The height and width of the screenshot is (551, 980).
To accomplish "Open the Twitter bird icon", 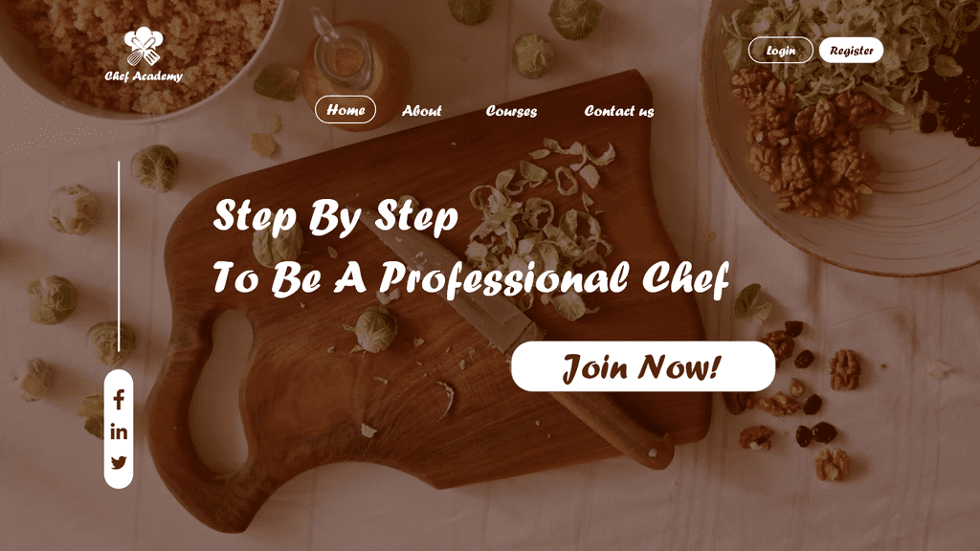I will click(119, 462).
